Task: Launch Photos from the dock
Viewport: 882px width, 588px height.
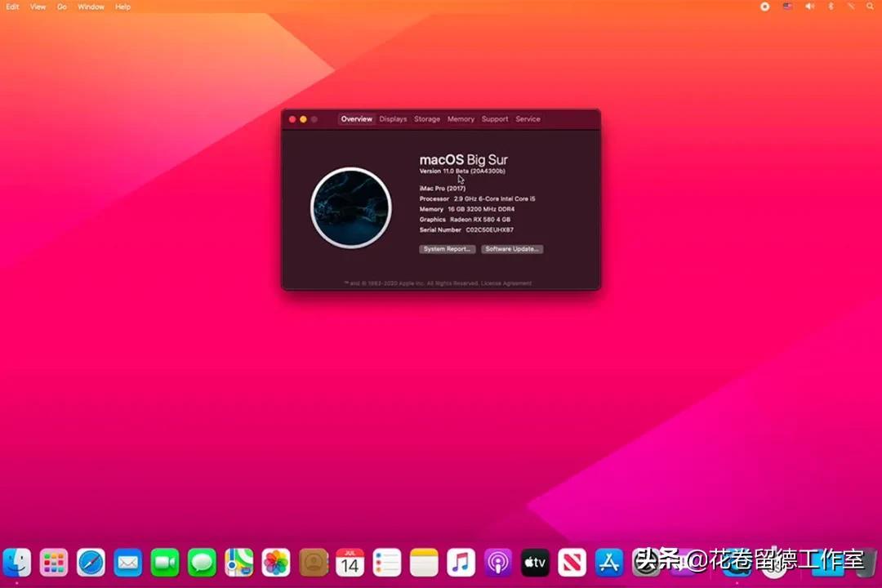Action: (276, 562)
